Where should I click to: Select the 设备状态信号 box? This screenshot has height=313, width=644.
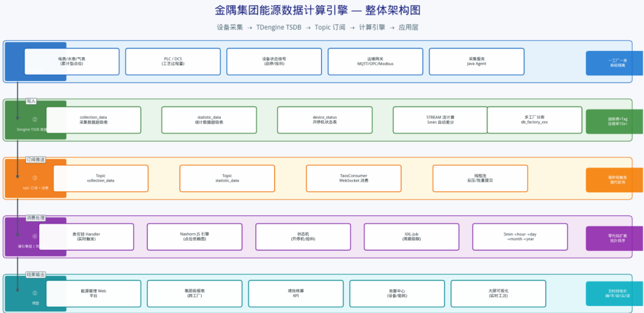(274, 62)
